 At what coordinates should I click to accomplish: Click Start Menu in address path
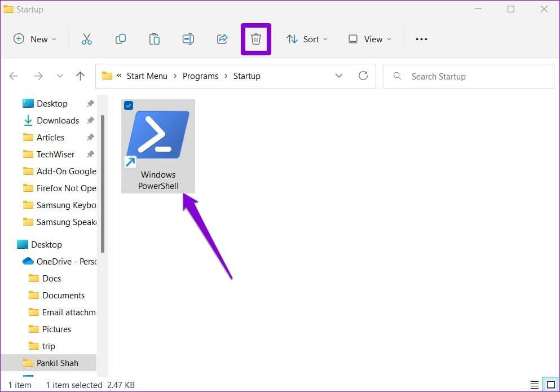pyautogui.click(x=147, y=76)
